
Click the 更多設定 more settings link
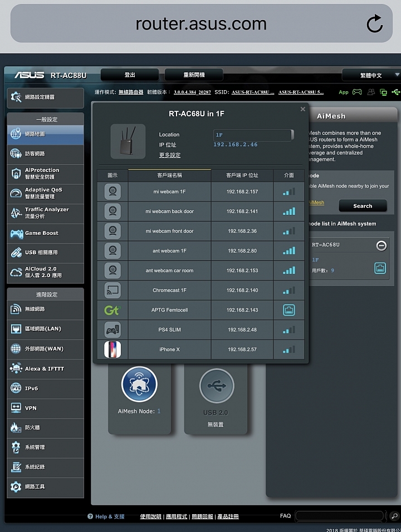pos(170,155)
